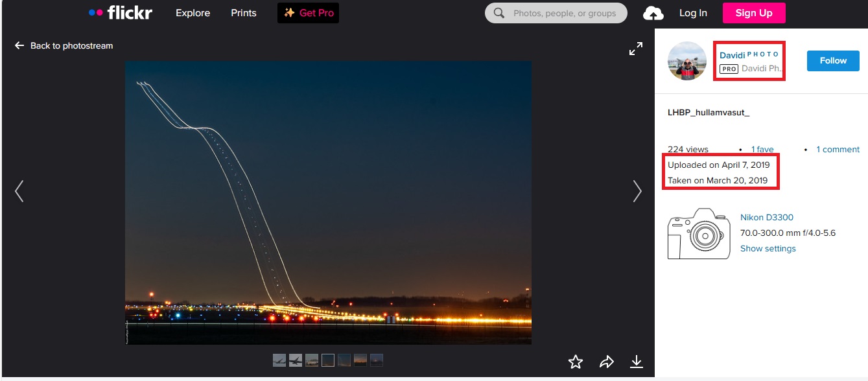Advance to the next photo

click(x=637, y=191)
